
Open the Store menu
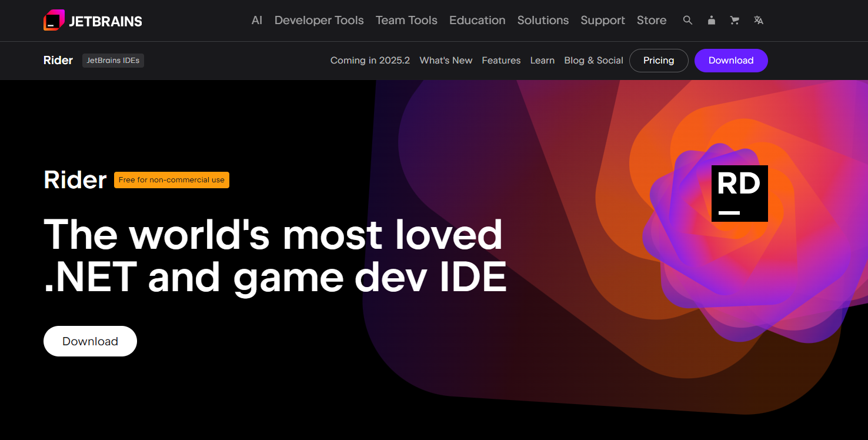click(x=652, y=20)
